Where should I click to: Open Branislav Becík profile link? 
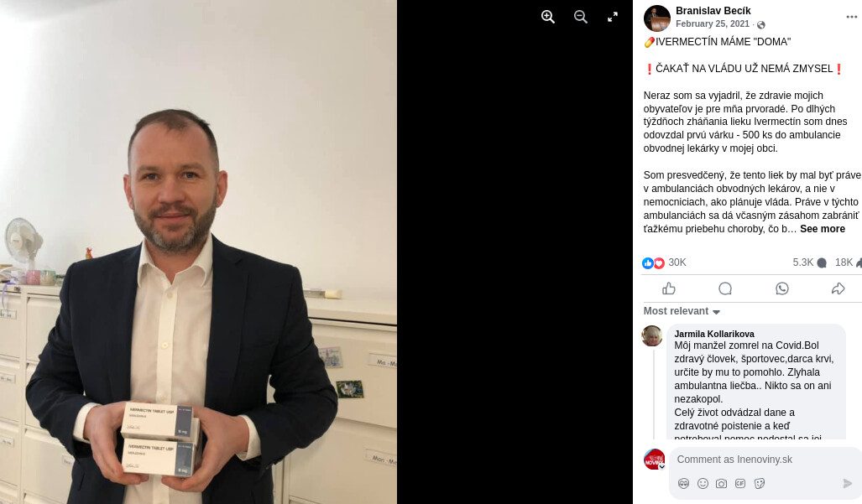click(x=713, y=10)
